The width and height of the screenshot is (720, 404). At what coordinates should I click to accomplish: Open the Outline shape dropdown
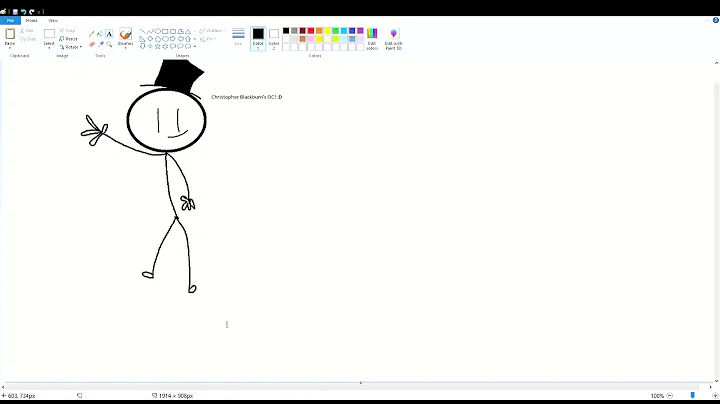[x=212, y=31]
